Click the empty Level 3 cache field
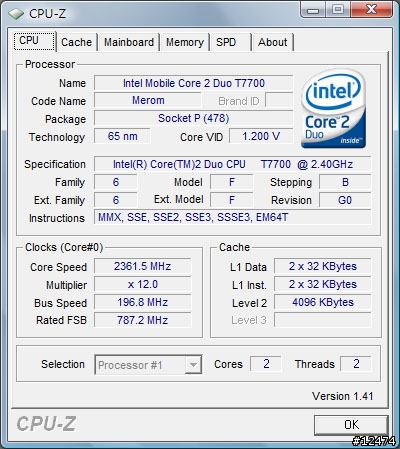The height and width of the screenshot is (449, 400). click(x=323, y=320)
